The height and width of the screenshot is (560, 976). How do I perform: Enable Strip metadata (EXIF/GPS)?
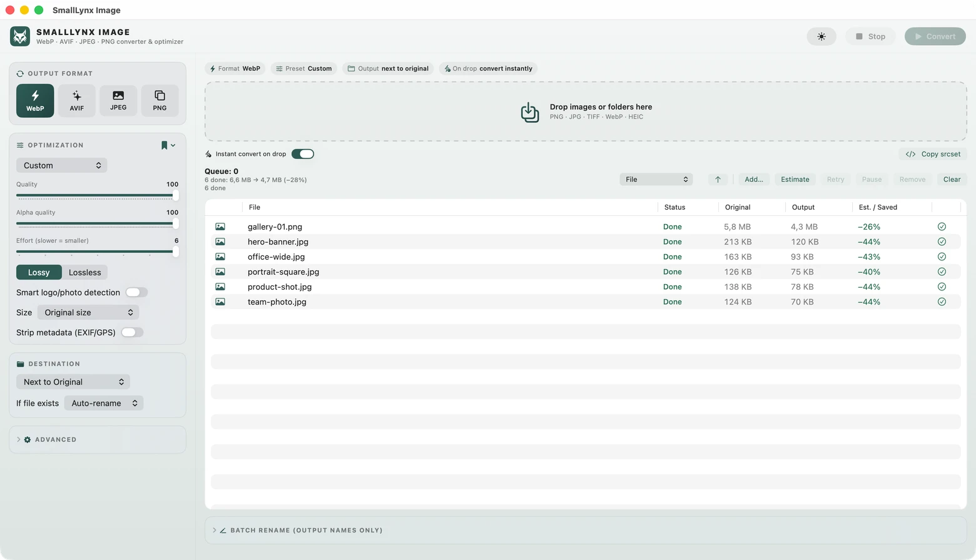click(132, 332)
